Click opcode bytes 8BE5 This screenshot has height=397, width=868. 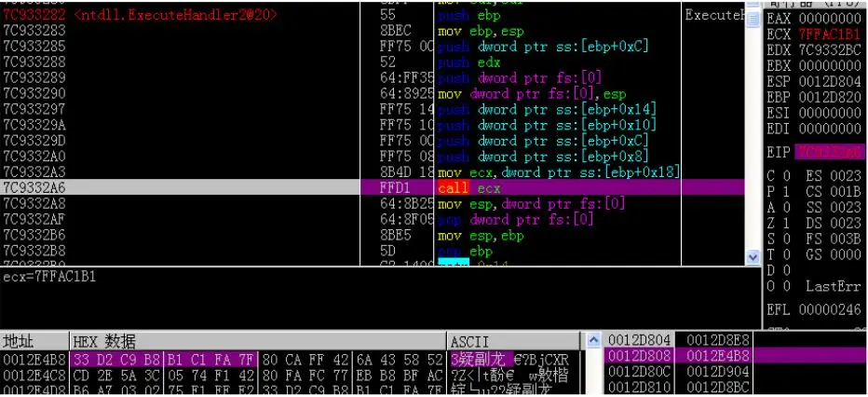pyautogui.click(x=395, y=236)
